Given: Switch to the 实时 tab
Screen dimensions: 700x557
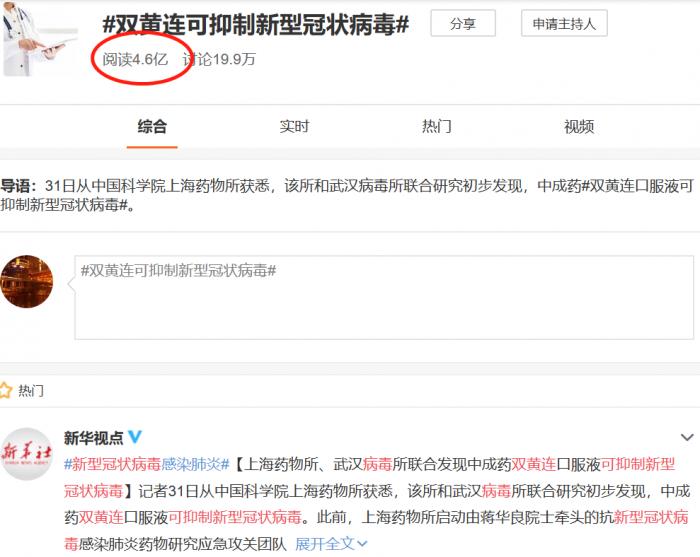Looking at the screenshot, I should (294, 127).
